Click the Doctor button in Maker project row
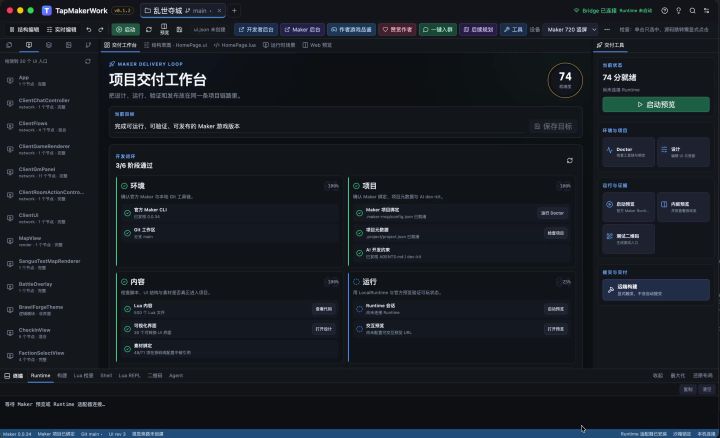 (552, 213)
